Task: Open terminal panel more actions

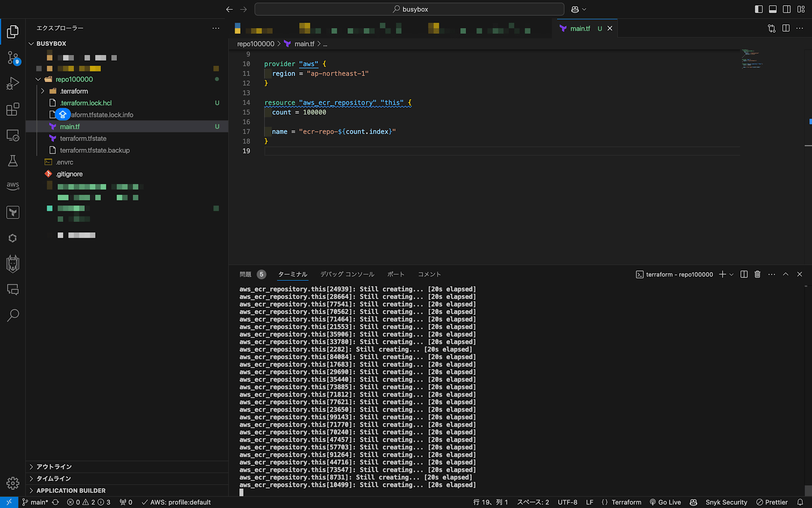Action: pos(772,274)
